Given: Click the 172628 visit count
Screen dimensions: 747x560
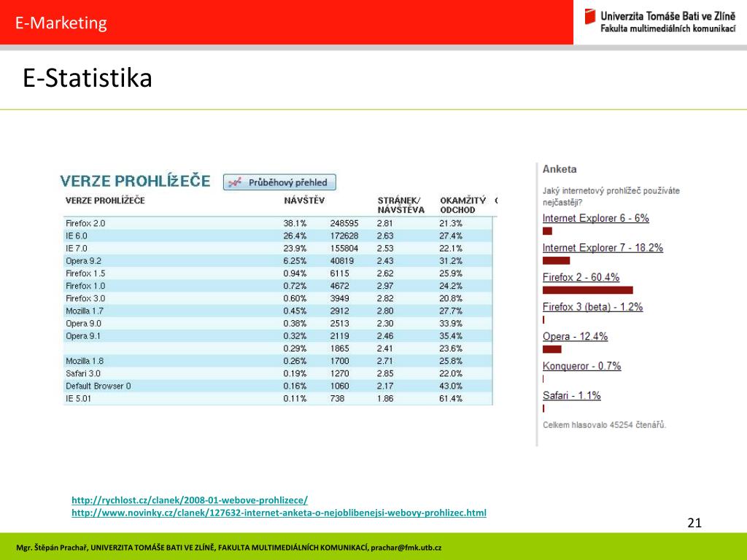Looking at the screenshot, I should [344, 236].
